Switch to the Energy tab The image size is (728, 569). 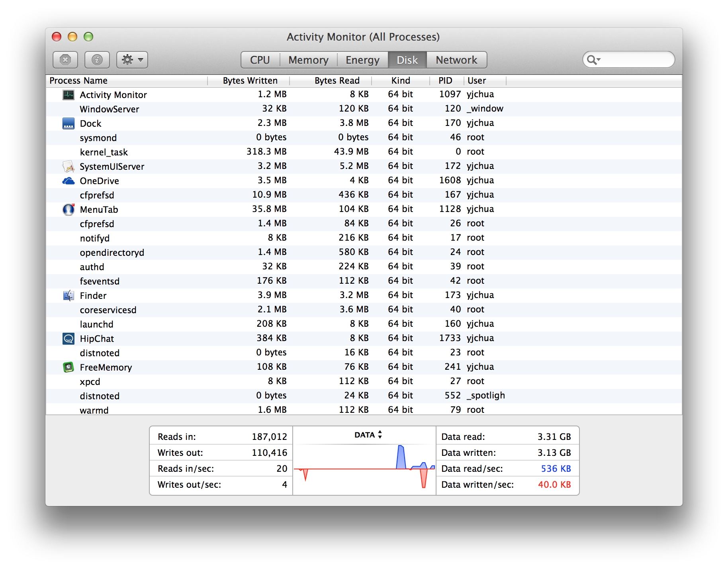click(362, 60)
